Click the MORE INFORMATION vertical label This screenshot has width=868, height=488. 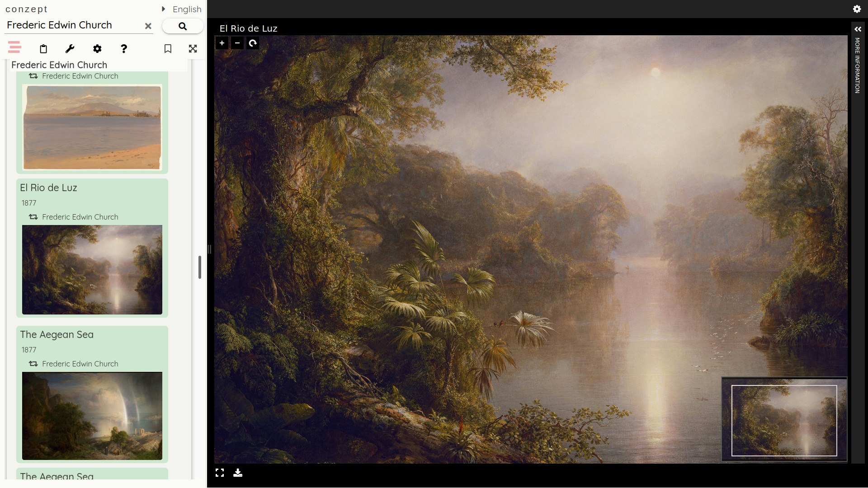pyautogui.click(x=857, y=66)
